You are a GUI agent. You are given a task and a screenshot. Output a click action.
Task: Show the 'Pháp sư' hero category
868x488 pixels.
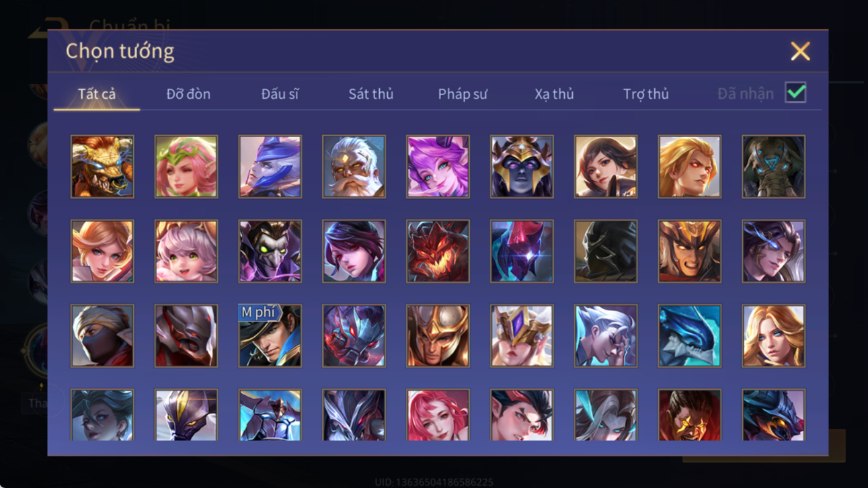tap(463, 94)
